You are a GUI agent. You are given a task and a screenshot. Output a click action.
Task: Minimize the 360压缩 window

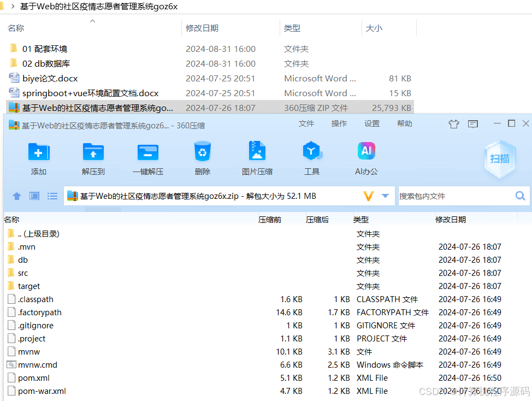click(497, 123)
